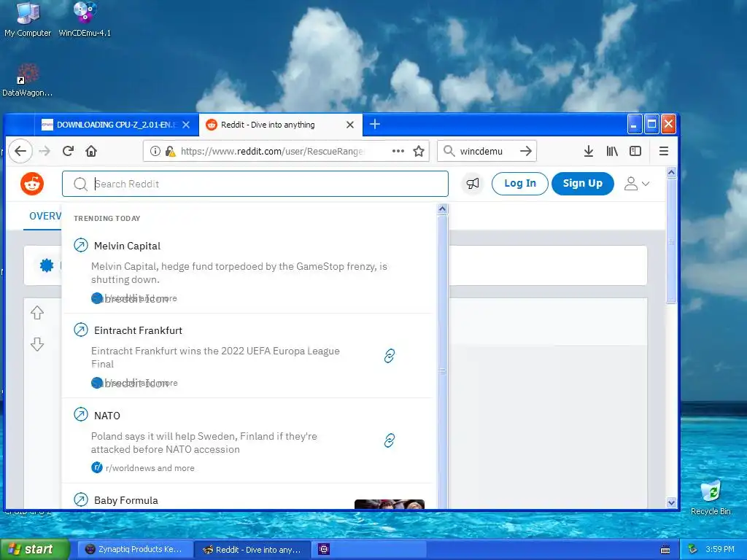Viewport: 747px width, 560px height.
Task: Click the connection lock warning icon
Action: 170,151
